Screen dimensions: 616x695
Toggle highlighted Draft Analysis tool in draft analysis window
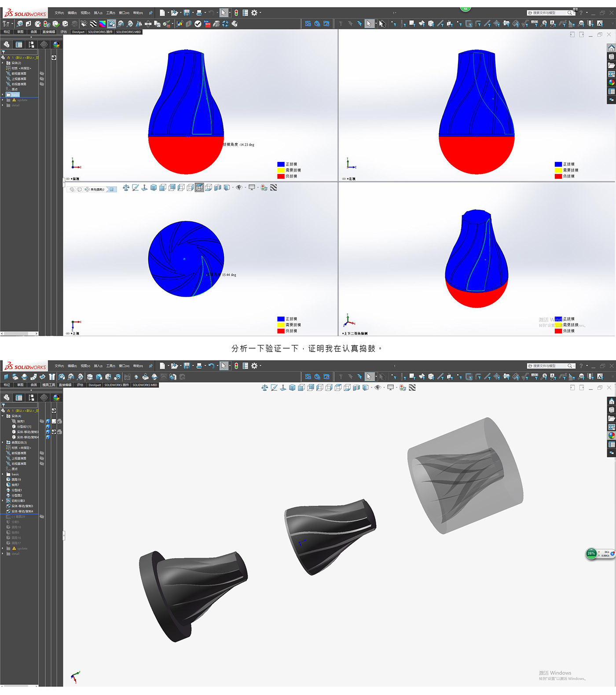pyautogui.click(x=111, y=24)
